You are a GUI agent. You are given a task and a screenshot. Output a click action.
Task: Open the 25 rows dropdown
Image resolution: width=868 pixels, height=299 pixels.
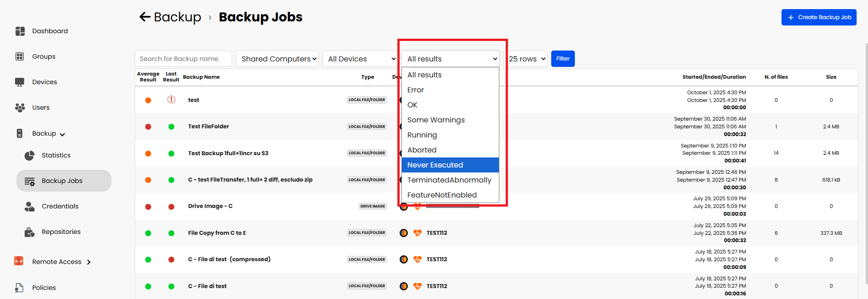pyautogui.click(x=527, y=59)
